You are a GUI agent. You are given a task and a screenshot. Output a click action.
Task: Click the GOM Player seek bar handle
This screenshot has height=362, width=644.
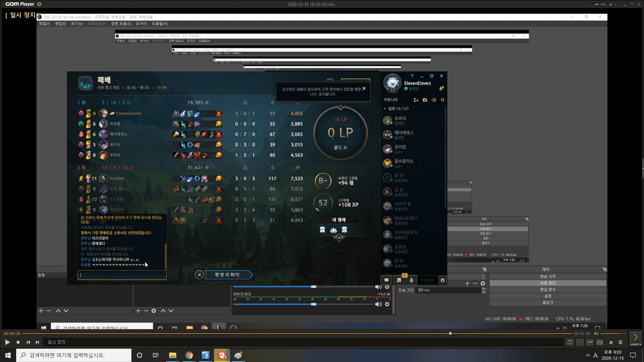click(x=450, y=334)
